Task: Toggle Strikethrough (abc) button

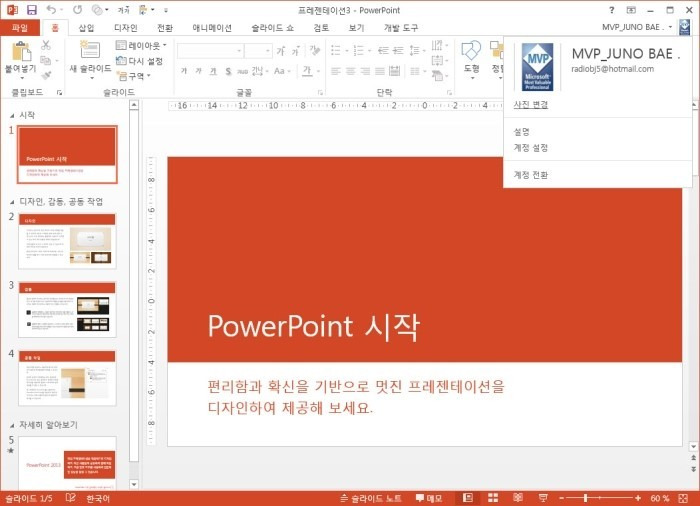Action: point(242,71)
